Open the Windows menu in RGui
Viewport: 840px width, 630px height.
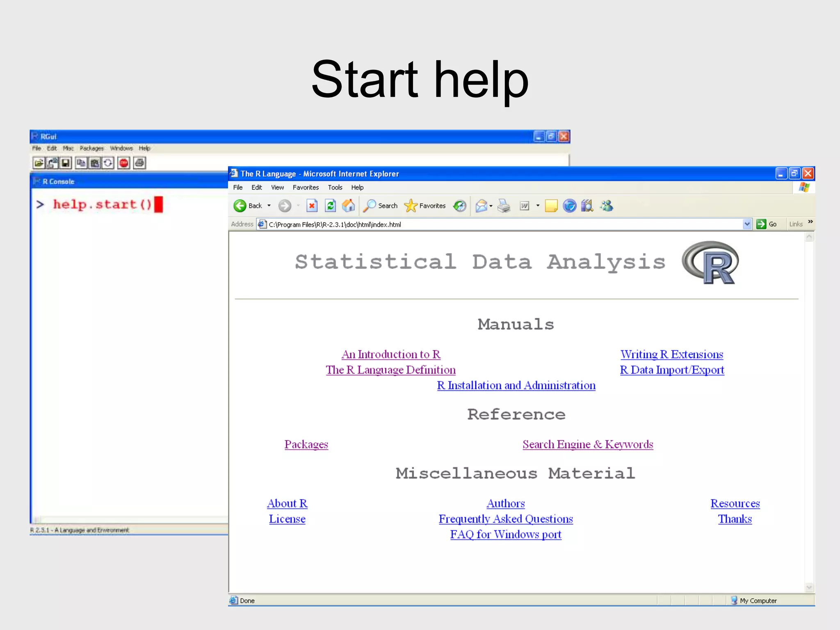point(121,148)
